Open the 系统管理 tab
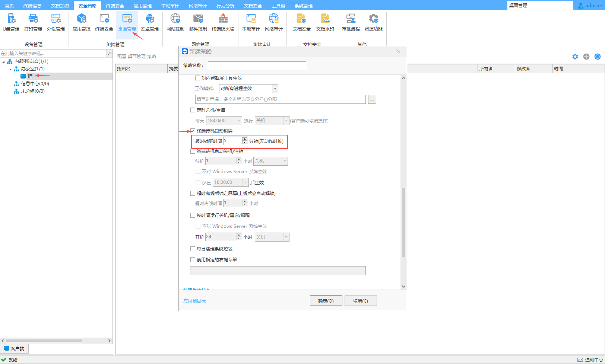Viewport: 605px width, 364px height. [304, 6]
